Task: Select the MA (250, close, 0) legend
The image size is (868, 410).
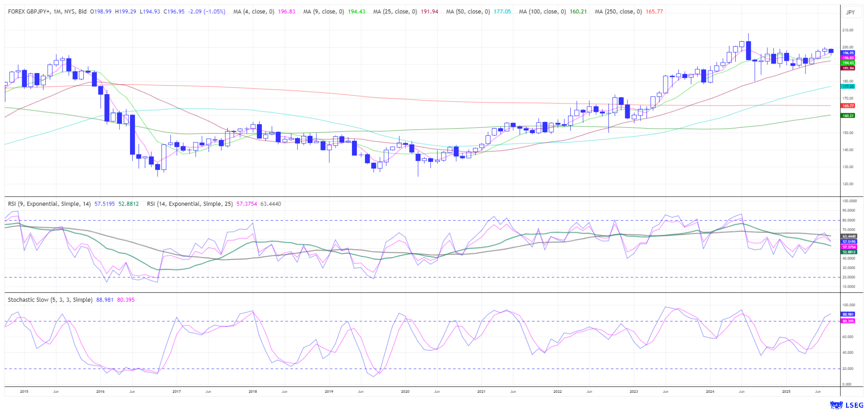Action: point(618,11)
